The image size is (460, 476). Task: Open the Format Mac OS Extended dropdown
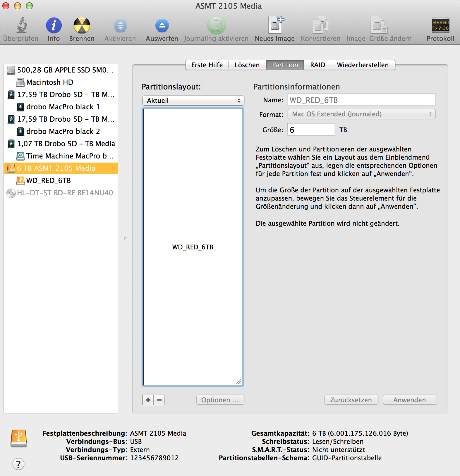(362, 114)
